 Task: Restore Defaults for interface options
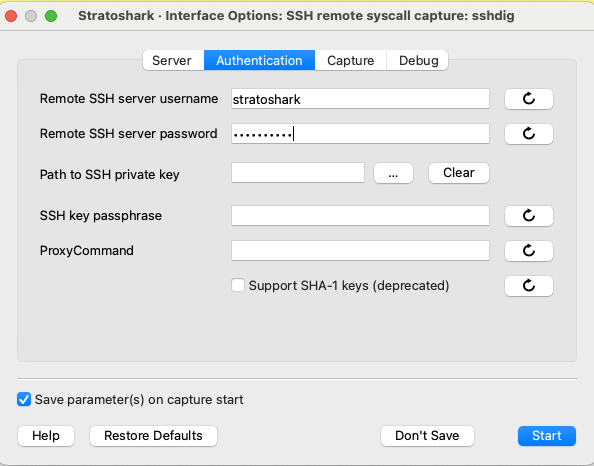point(153,436)
